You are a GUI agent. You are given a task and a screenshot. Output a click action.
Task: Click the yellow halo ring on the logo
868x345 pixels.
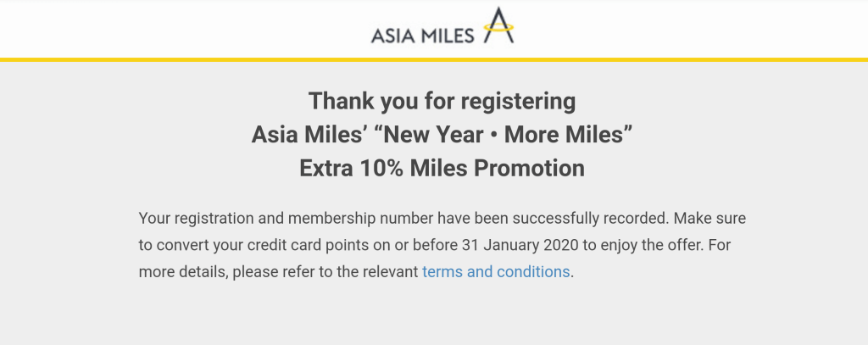tap(499, 33)
